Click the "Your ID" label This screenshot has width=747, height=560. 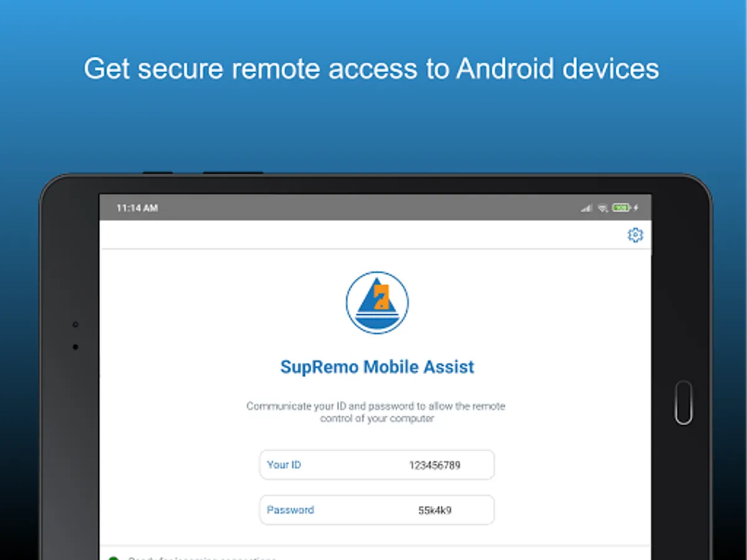coord(284,464)
